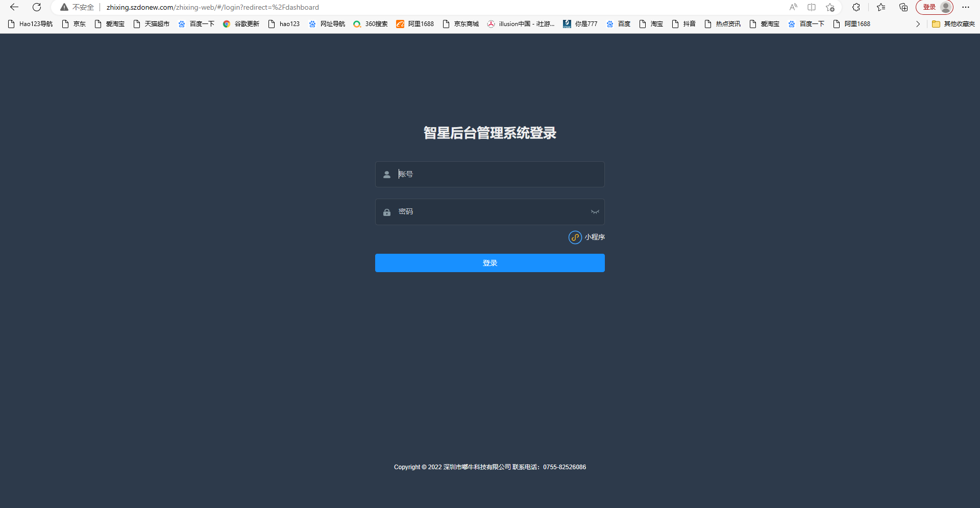Open the 百度 bookmark

point(619,24)
